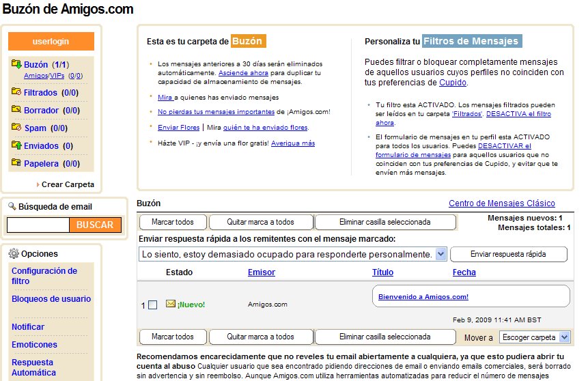588x381 pixels.
Task: Click the new message envelope icon
Action: [171, 304]
